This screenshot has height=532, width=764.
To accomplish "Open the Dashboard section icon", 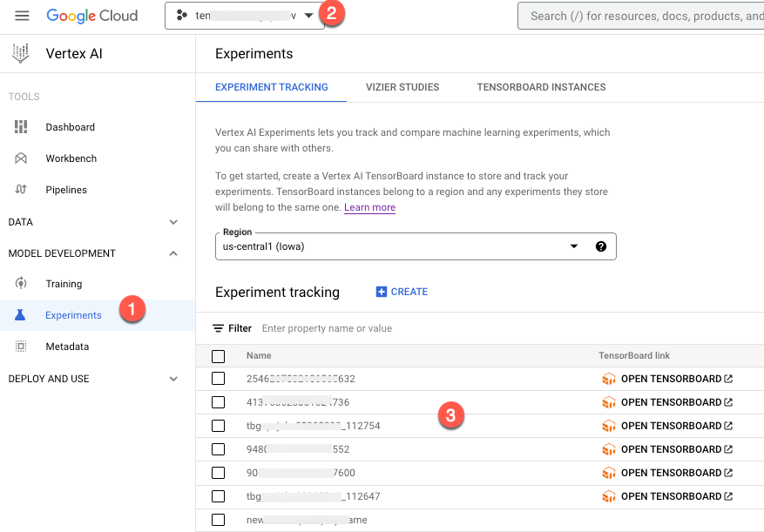I will coord(21,127).
